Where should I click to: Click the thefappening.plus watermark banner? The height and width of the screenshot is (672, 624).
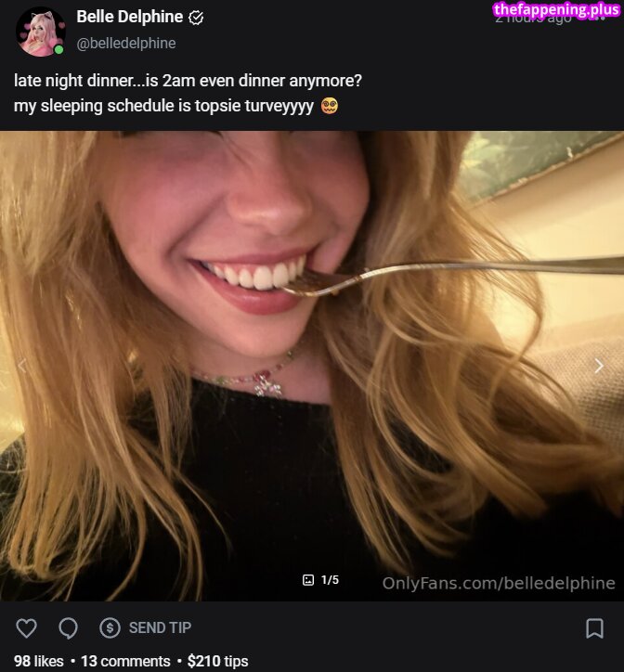click(556, 10)
